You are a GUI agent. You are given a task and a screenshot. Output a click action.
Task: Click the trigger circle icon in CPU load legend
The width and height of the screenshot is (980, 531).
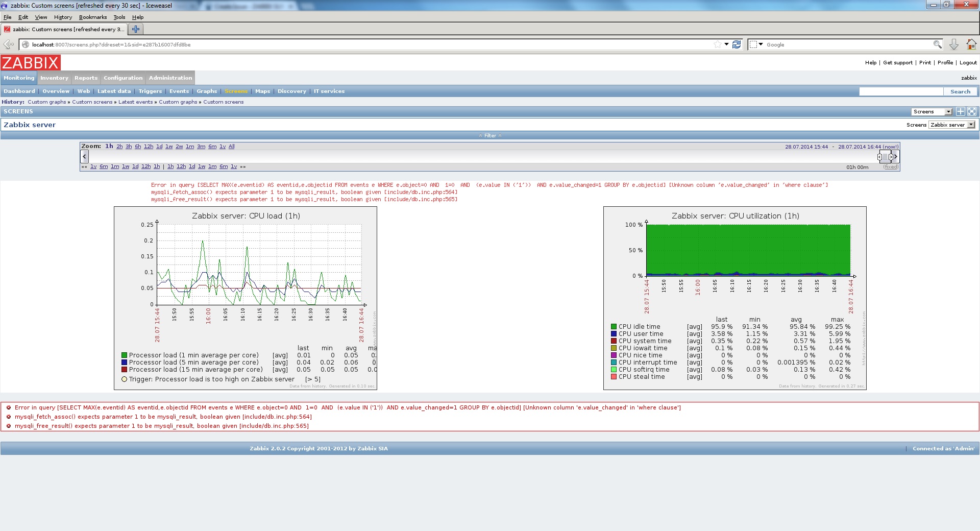coord(124,379)
